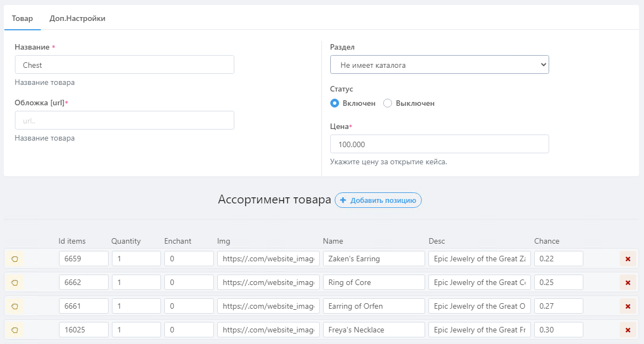This screenshot has height=344, width=644.
Task: Click the Обложка url input field
Action: coord(124,120)
